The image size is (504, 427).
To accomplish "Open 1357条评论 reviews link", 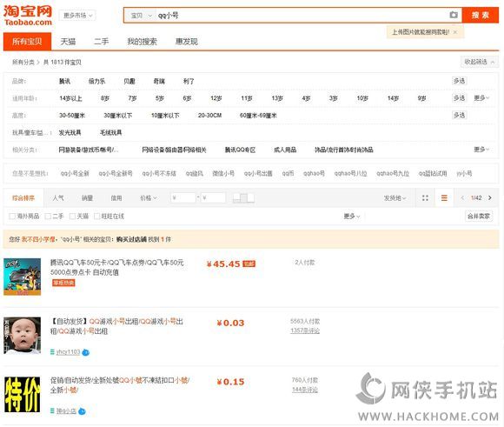I will click(305, 330).
